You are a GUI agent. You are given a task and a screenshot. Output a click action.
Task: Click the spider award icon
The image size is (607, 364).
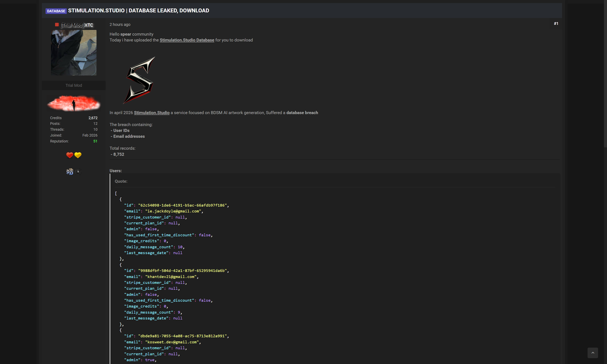[78, 171]
